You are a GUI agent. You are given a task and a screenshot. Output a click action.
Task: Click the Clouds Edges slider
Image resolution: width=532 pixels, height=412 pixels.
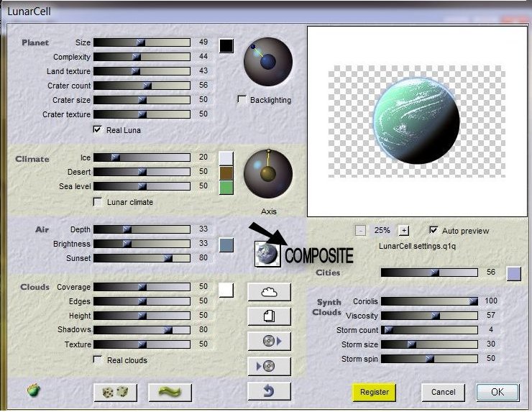click(x=142, y=301)
